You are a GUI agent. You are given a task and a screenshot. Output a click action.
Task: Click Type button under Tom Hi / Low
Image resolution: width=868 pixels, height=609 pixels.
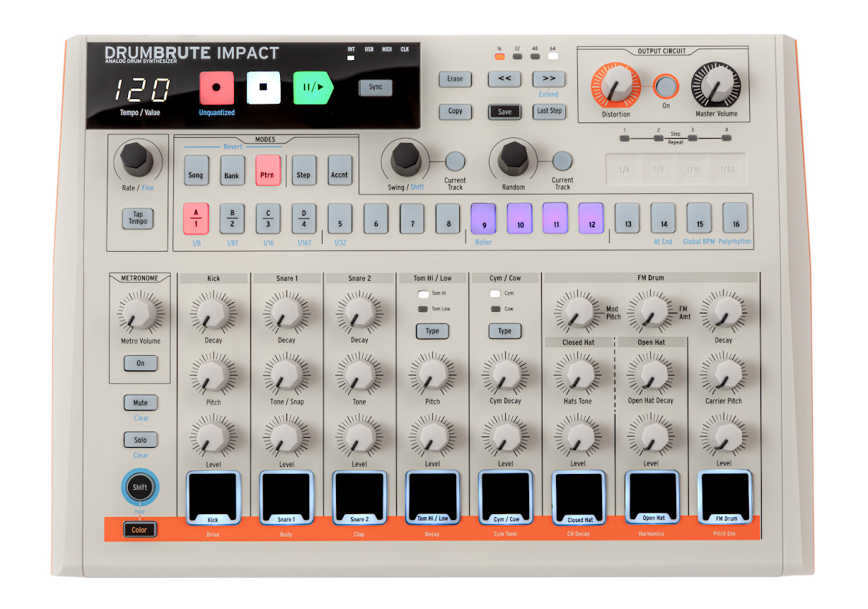tap(432, 331)
